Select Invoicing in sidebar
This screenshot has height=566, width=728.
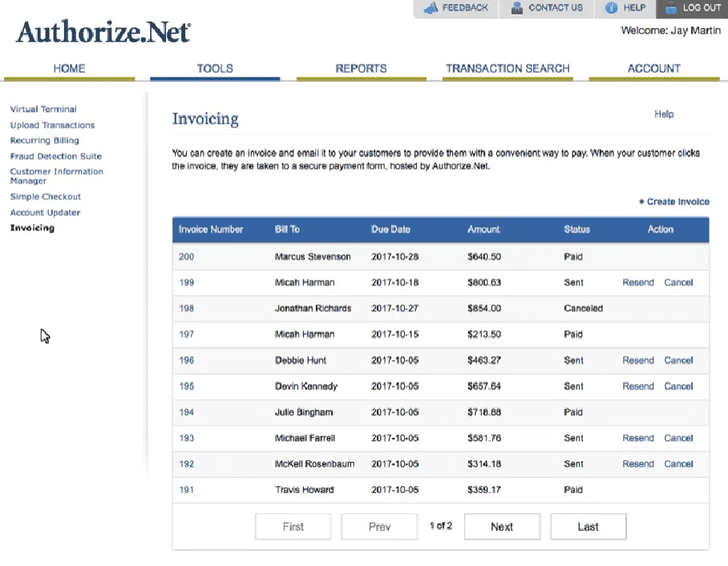point(32,228)
